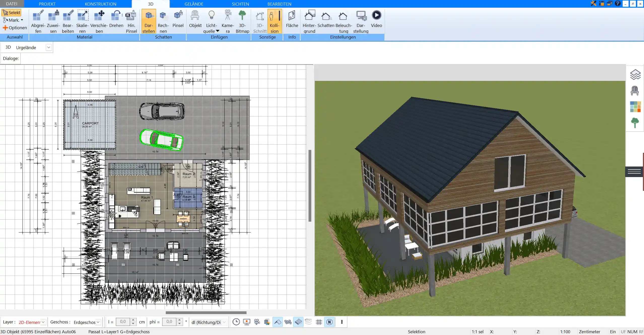Activate the Selekt tool

point(11,13)
